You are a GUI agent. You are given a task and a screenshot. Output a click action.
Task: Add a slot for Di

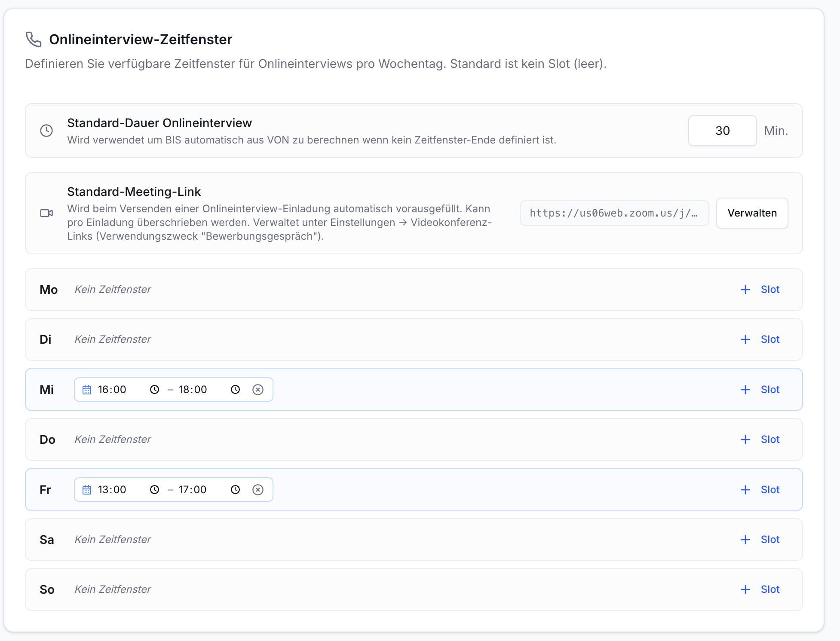click(760, 339)
